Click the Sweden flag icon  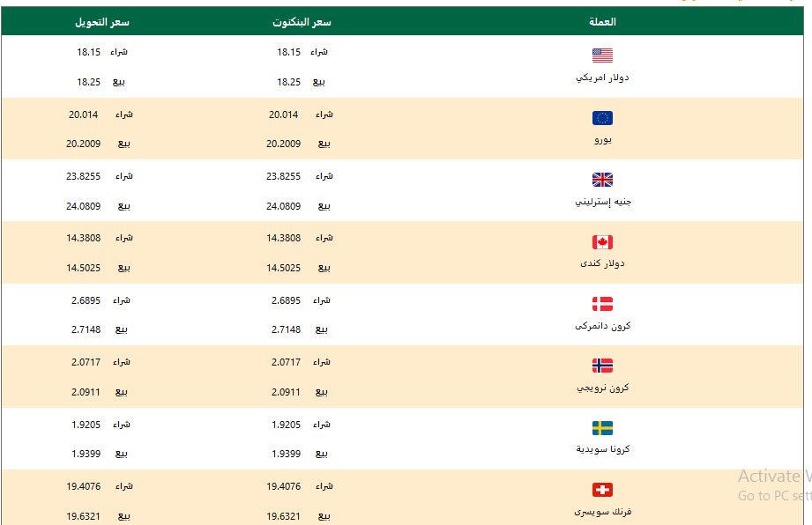coord(602,428)
